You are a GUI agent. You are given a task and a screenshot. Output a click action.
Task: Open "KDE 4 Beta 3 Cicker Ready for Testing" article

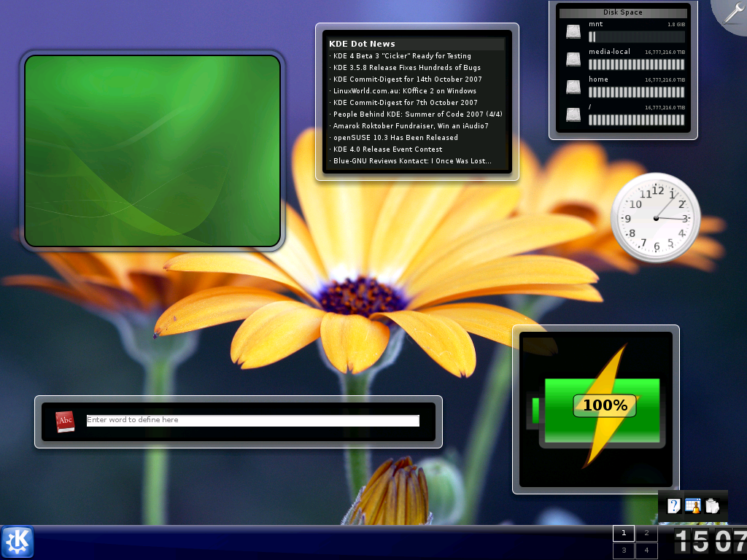(x=402, y=55)
